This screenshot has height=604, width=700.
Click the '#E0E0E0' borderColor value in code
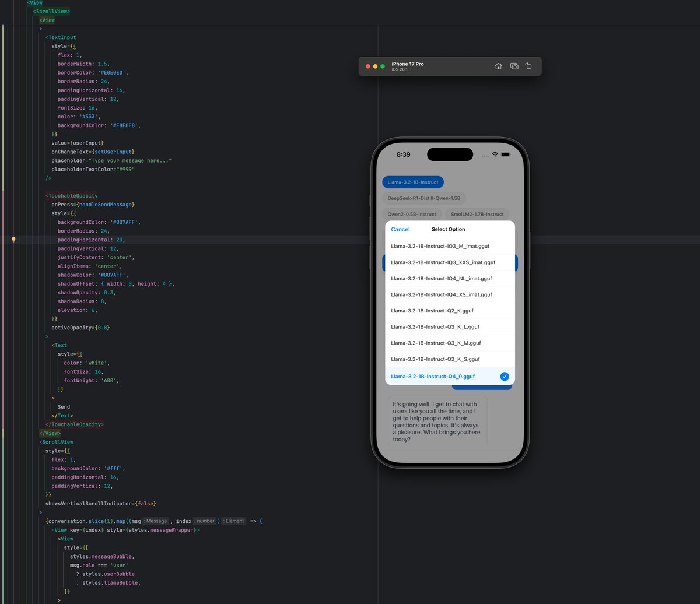pyautogui.click(x=113, y=73)
